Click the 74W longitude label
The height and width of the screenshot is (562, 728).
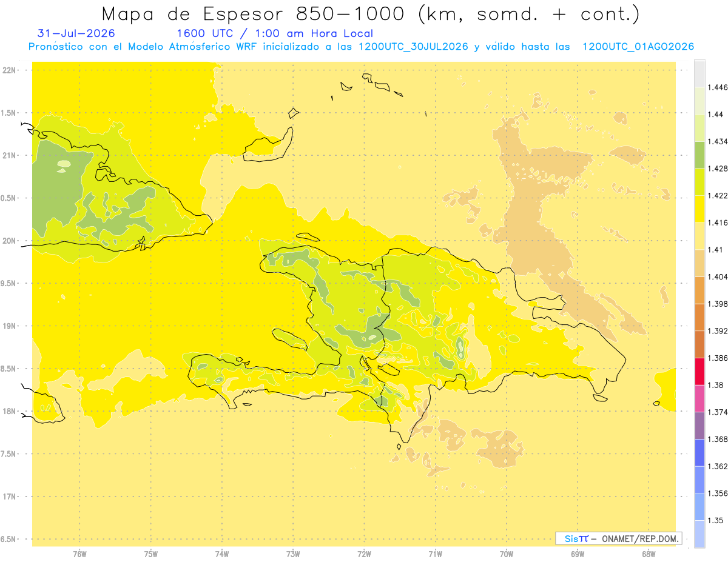point(222,554)
